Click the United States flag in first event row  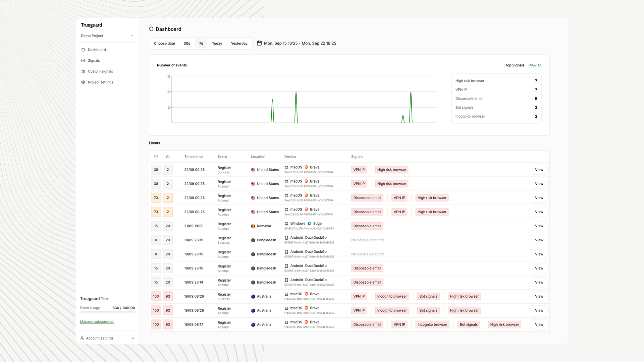(253, 170)
